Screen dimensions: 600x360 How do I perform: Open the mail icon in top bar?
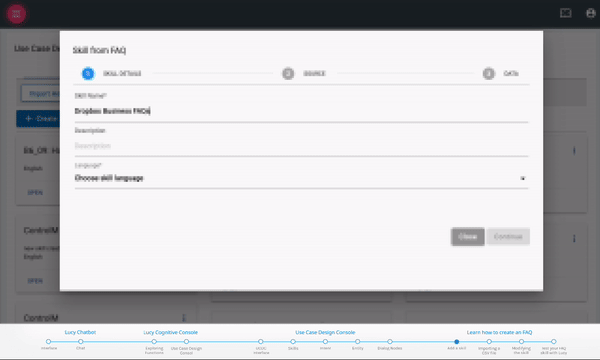click(566, 13)
